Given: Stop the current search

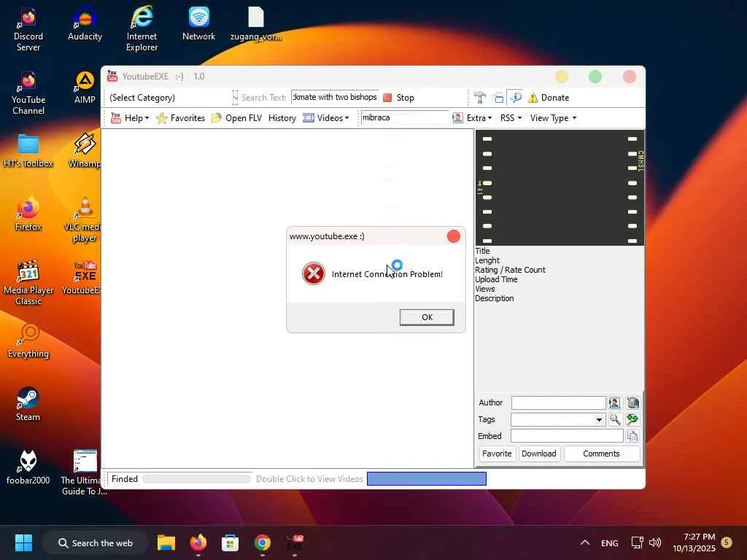Looking at the screenshot, I should [399, 98].
